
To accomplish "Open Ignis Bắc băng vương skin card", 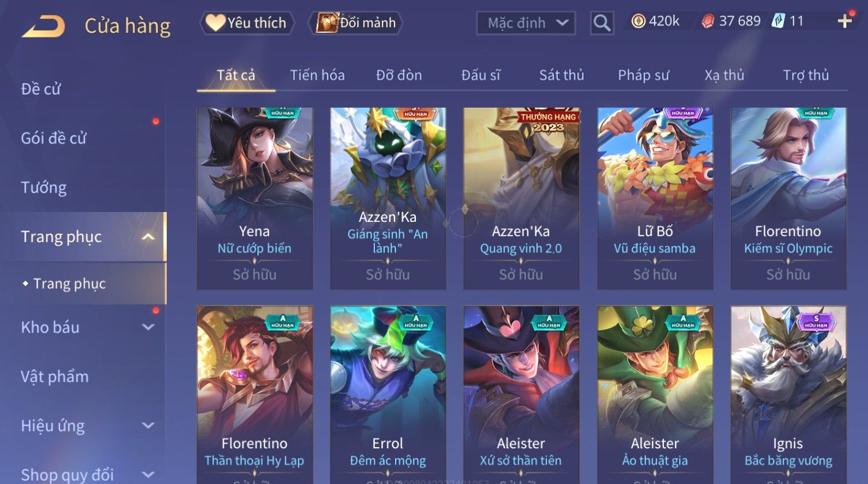I will (788, 395).
